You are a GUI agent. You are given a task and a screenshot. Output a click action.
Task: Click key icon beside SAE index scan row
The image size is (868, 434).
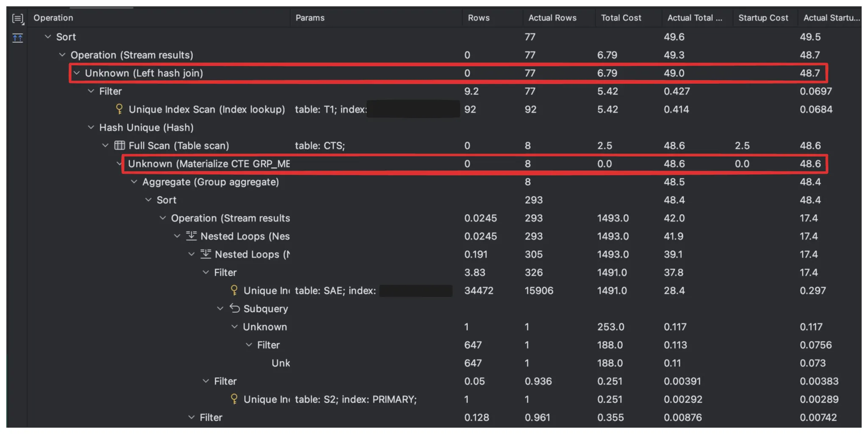click(x=234, y=290)
